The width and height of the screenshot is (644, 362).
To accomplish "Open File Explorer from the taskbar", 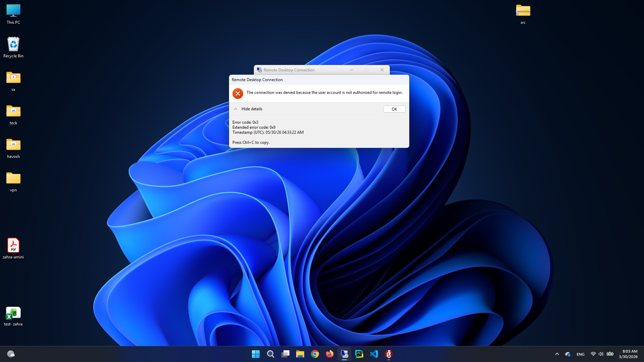I will pyautogui.click(x=300, y=354).
